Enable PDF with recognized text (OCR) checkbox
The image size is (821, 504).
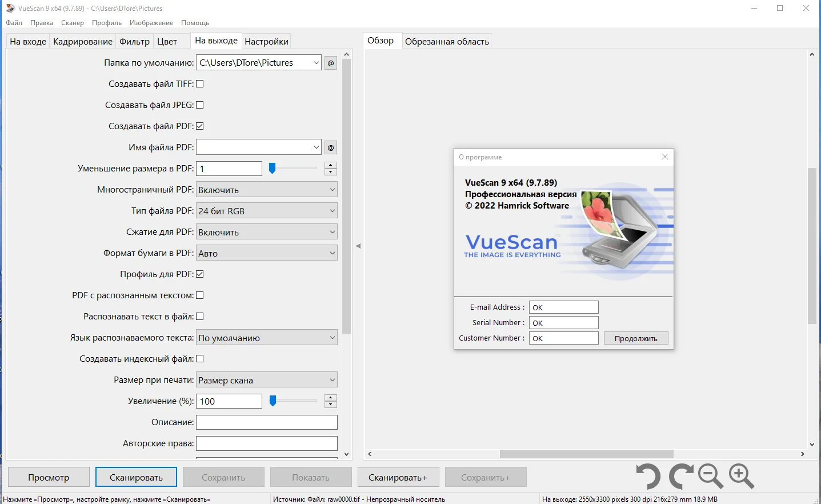click(x=200, y=295)
